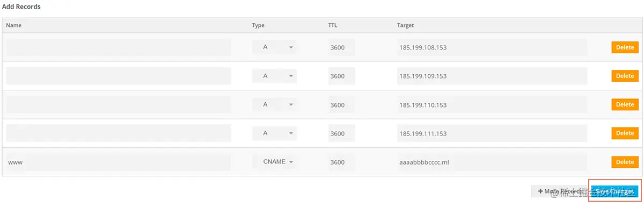This screenshot has height=206, width=644.
Task: Select the TTL field of CNAME record
Action: coord(342,162)
